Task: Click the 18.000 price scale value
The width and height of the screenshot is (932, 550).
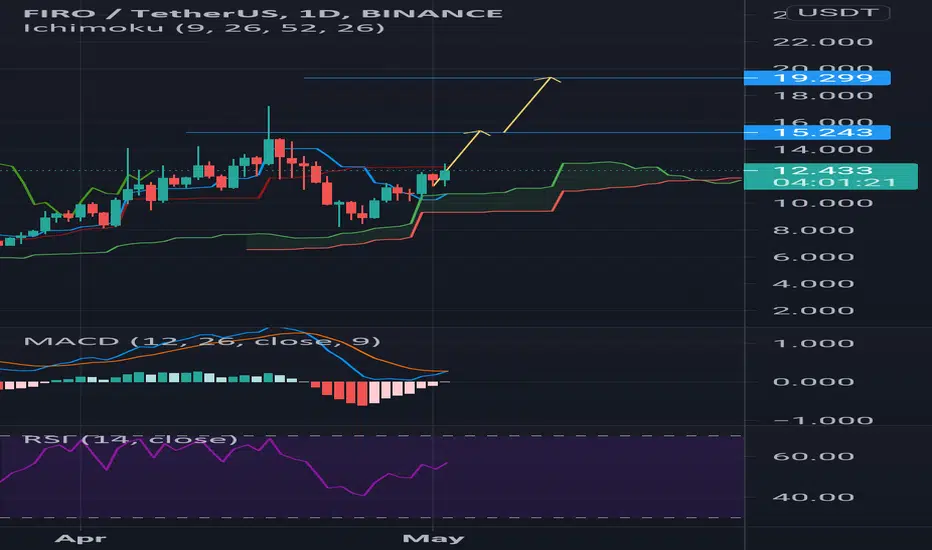Action: point(823,96)
